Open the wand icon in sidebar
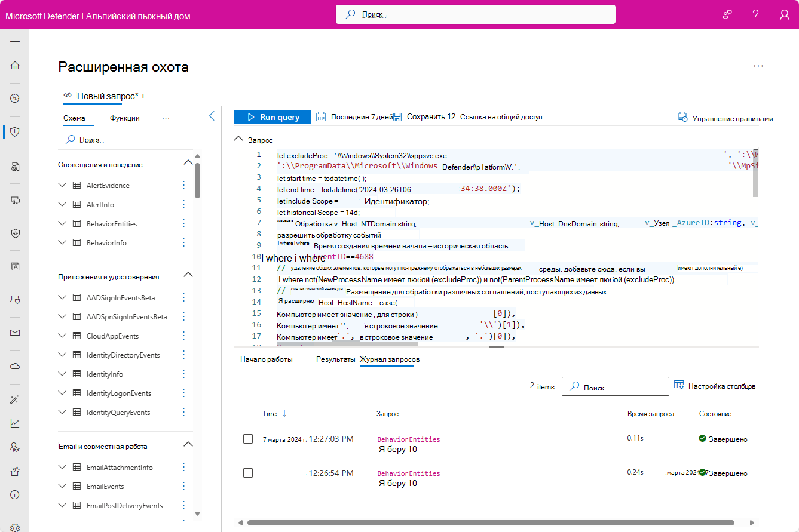This screenshot has height=532, width=799. [x=15, y=399]
